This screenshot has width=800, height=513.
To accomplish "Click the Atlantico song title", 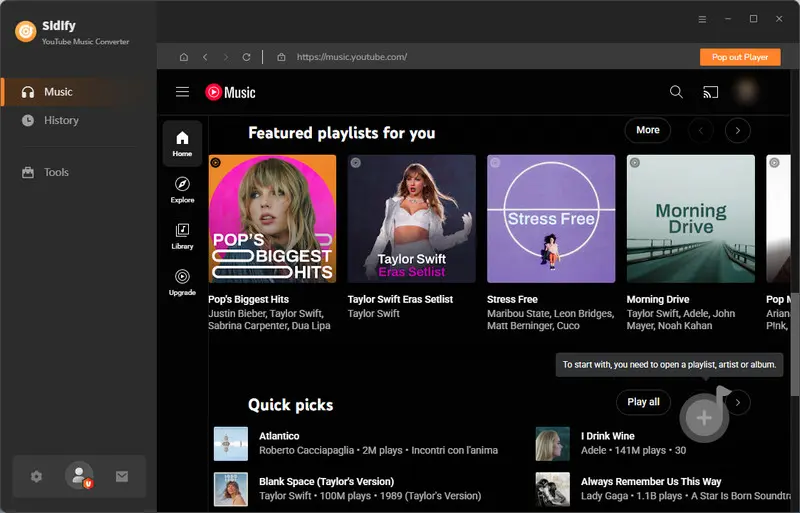I will [279, 436].
